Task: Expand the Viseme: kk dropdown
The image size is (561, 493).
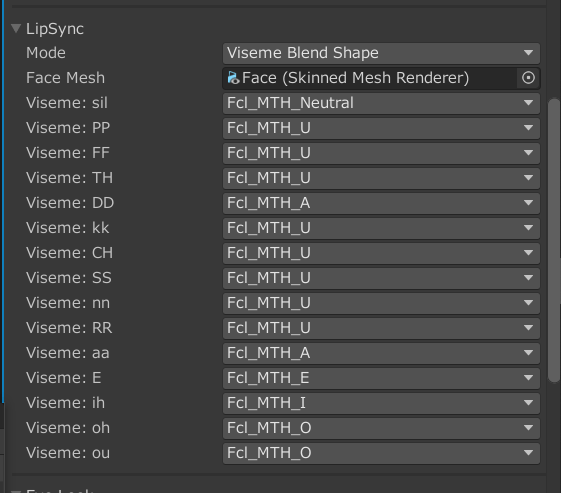Action: [381, 228]
